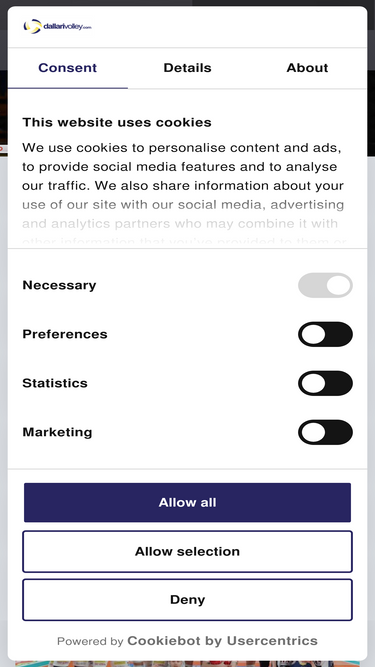Toggle the Necessary cookies switch
The height and width of the screenshot is (667, 375).
(325, 285)
